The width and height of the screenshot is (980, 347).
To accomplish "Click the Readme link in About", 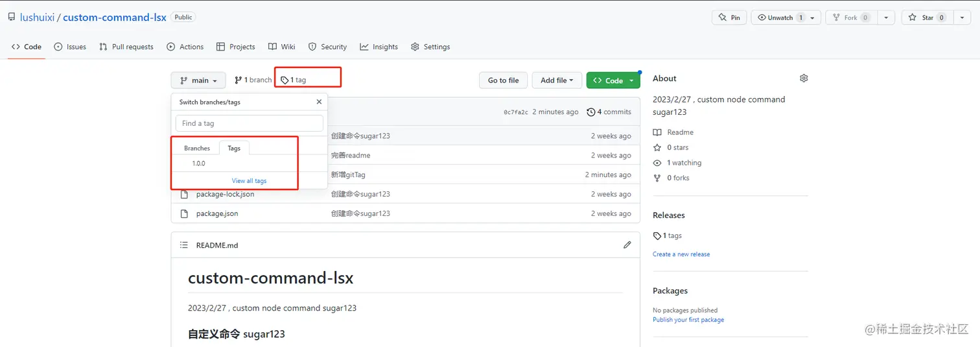I will point(673,132).
